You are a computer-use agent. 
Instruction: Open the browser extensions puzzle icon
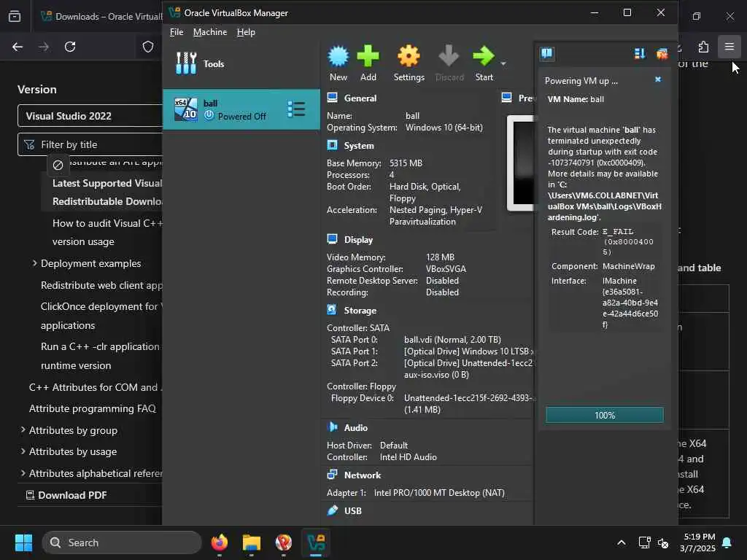pyautogui.click(x=704, y=47)
